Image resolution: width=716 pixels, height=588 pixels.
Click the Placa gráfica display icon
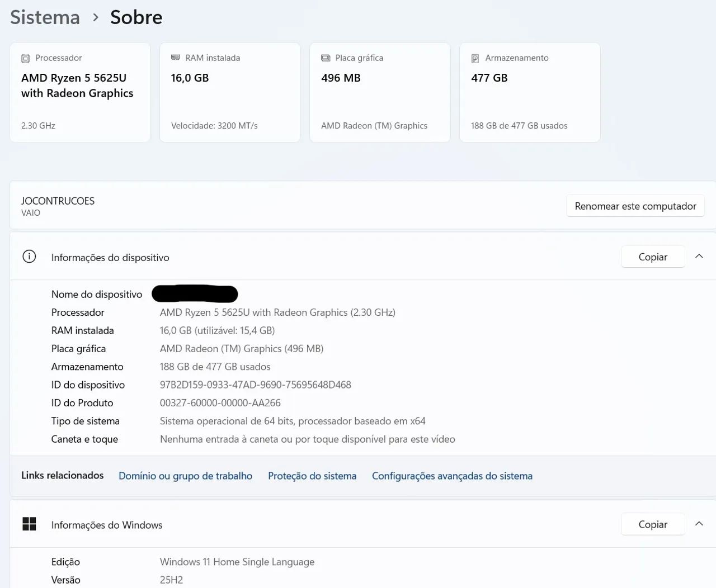(x=326, y=58)
